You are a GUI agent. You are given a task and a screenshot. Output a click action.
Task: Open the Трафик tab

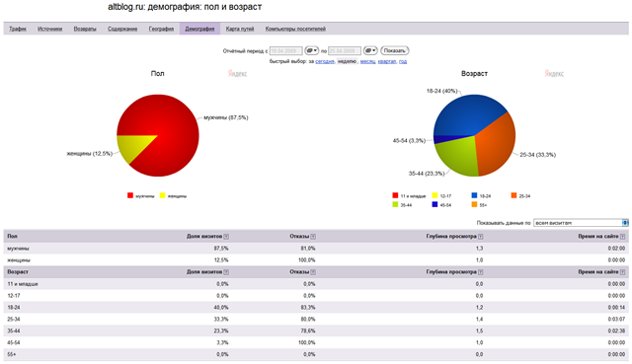18,29
